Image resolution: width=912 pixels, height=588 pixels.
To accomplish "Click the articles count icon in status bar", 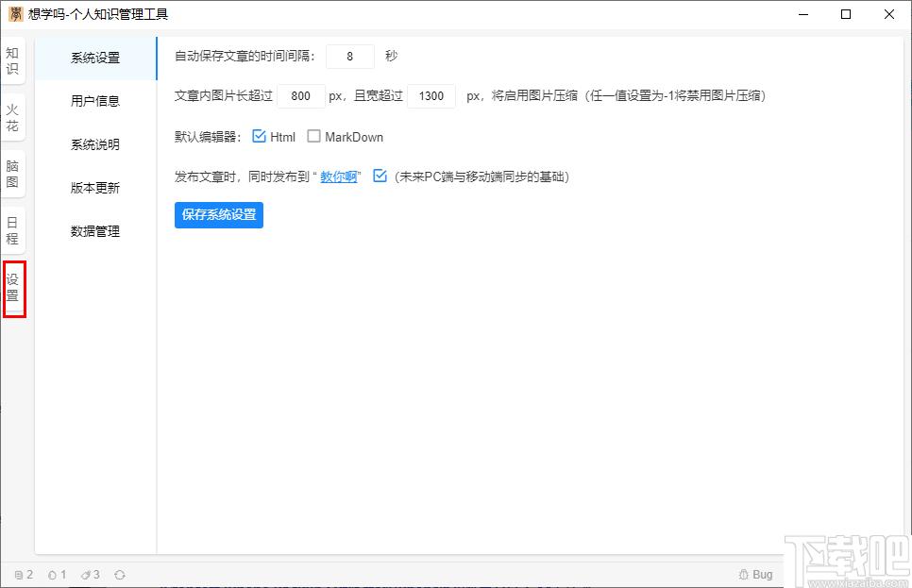I will pos(19,575).
